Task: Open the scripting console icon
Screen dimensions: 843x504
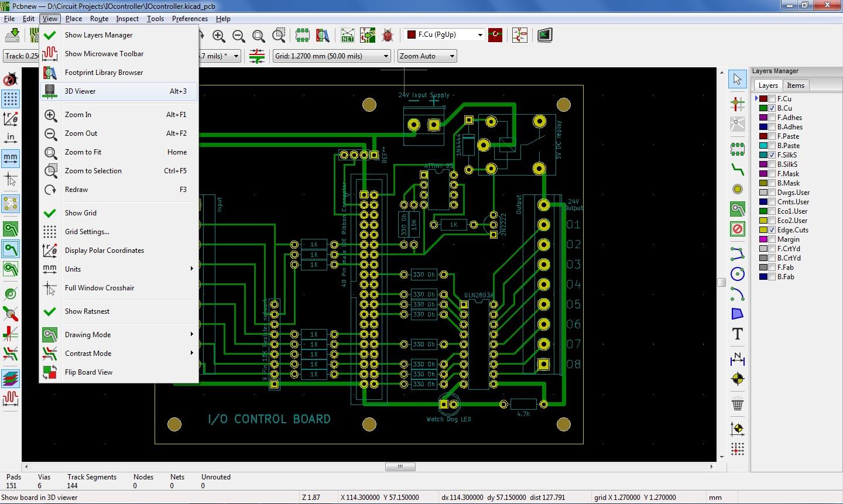Action: coord(544,35)
